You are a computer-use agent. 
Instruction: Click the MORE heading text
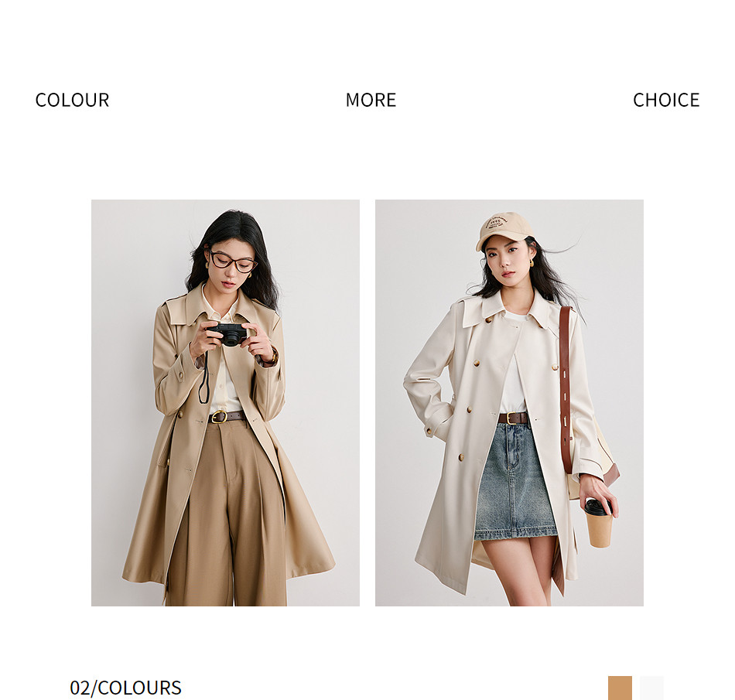click(371, 100)
